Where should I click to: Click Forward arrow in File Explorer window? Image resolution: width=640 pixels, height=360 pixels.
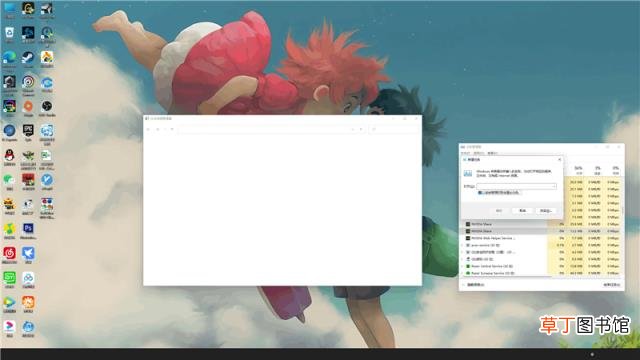tap(158, 129)
